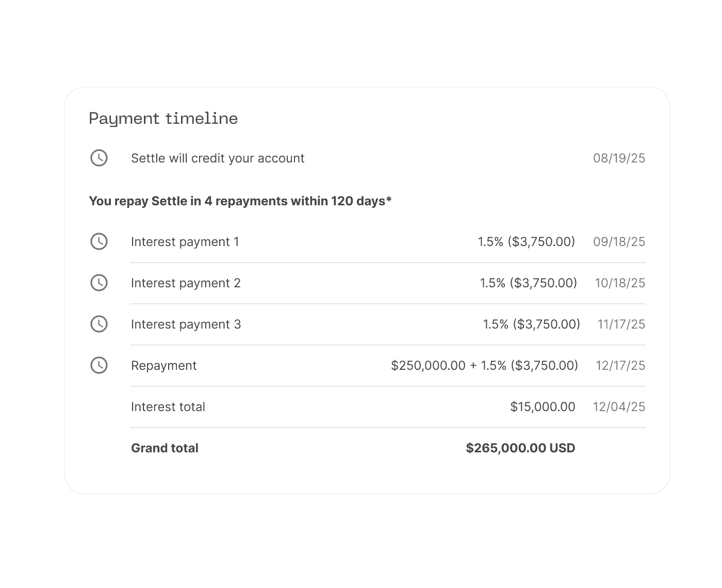Click the clock icon next to Repayment
The image size is (722, 588).
point(99,365)
